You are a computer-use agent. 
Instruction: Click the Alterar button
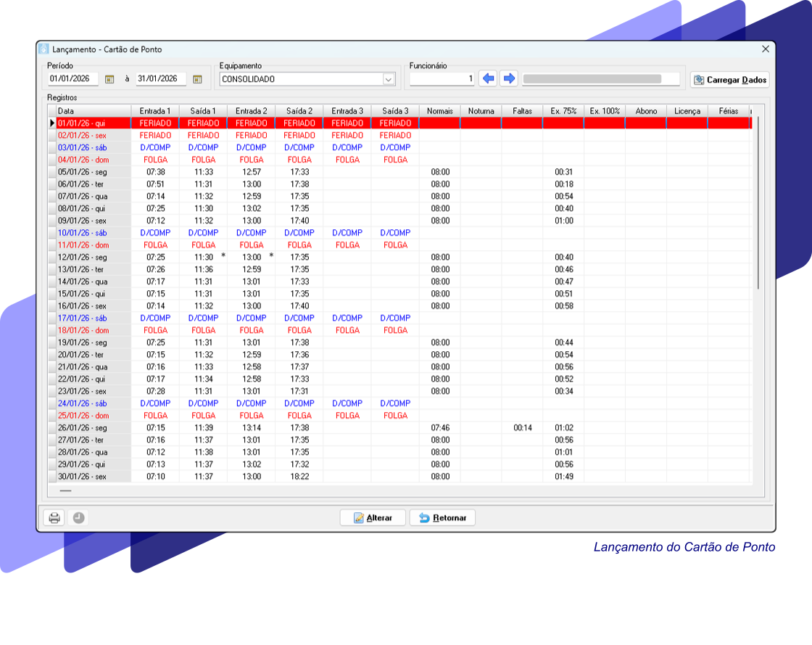373,518
